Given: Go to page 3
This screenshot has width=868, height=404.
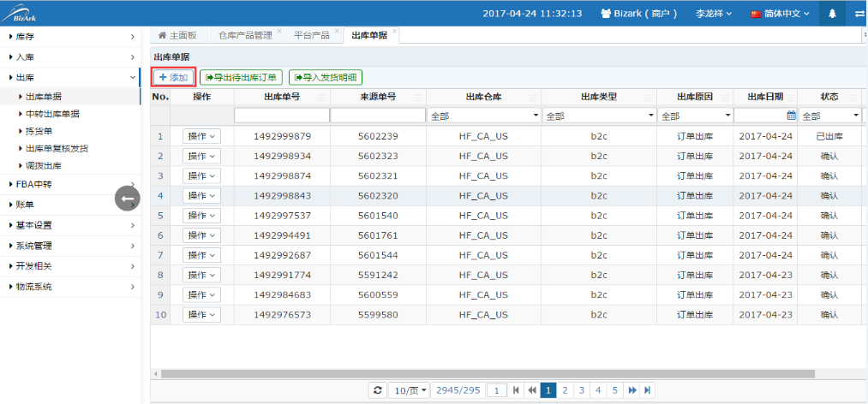Looking at the screenshot, I should (x=581, y=390).
